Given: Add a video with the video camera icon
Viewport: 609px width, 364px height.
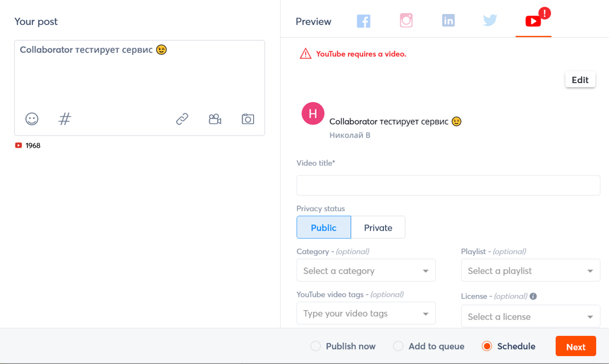Looking at the screenshot, I should [x=215, y=119].
